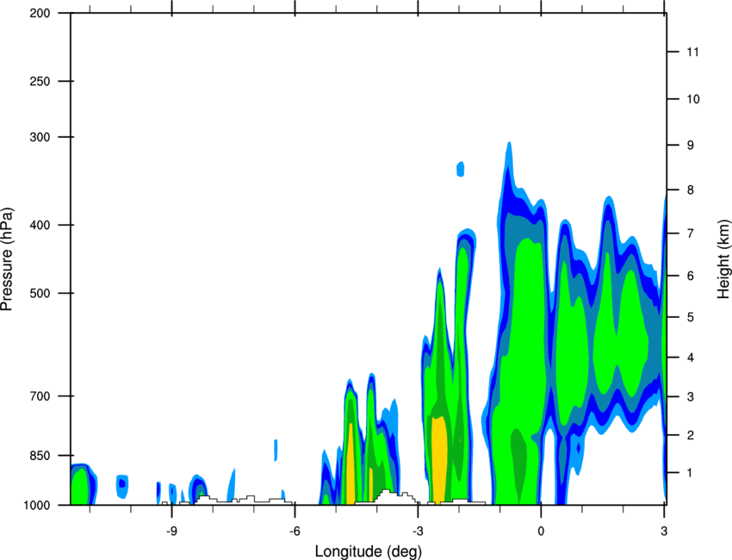Click the yellow contour core near -2.5 longitude
Viewport: 732px width, 560px height.
[x=438, y=460]
